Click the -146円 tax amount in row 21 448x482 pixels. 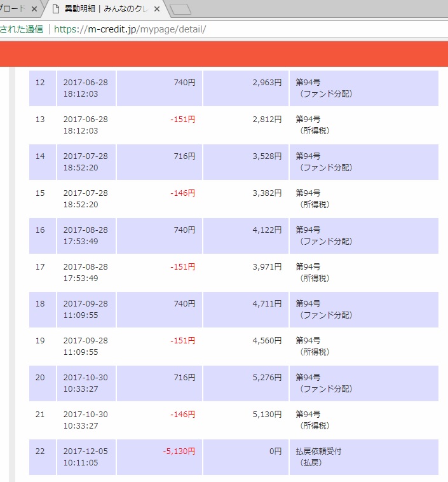(182, 414)
